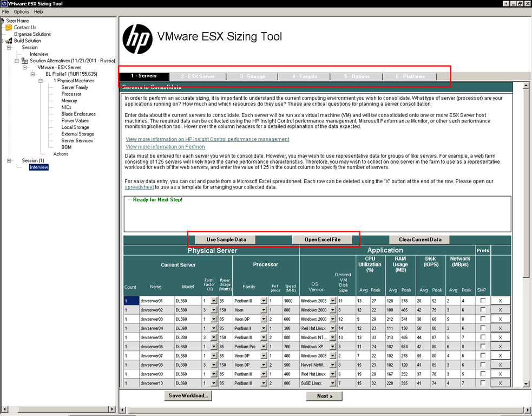Click the Solution Alternatives icon in tree
The image size is (532, 416).
(x=24, y=61)
